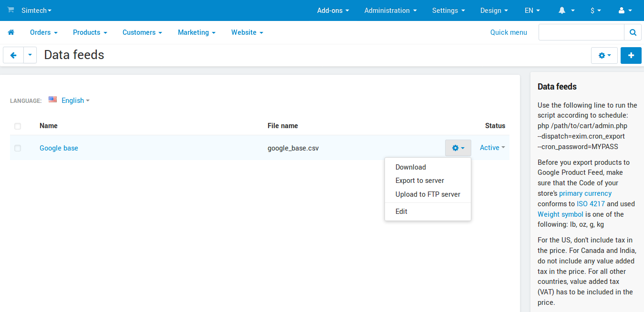
Task: Click the Weight symbol link
Action: [561, 214]
